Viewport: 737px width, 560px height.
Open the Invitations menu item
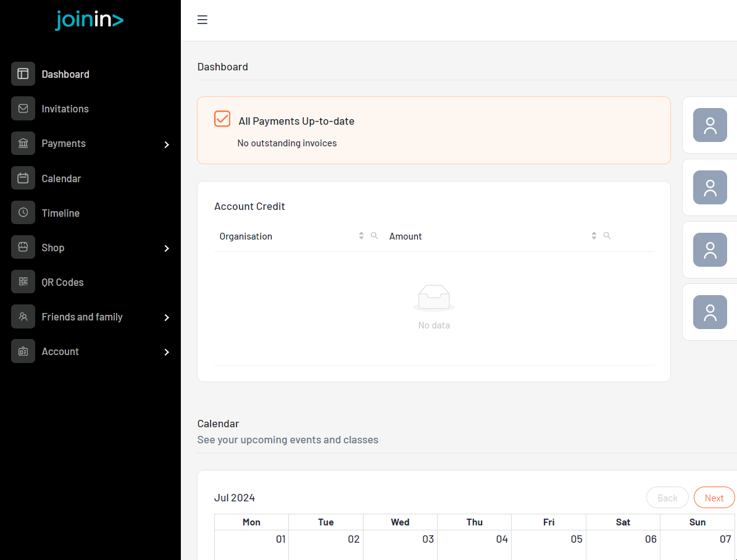click(65, 109)
